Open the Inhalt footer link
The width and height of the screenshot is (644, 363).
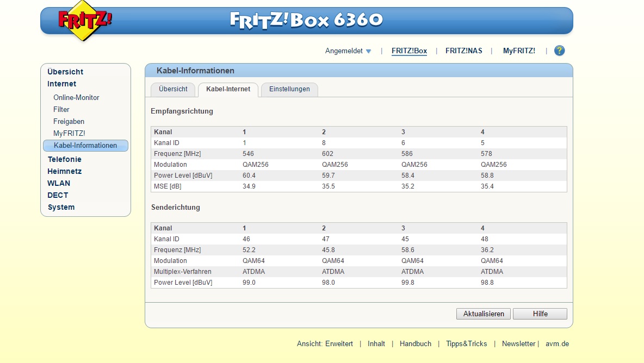(x=376, y=344)
